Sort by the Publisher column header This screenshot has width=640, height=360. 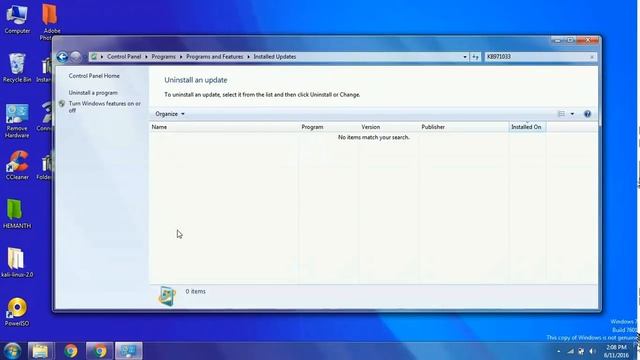pos(464,127)
